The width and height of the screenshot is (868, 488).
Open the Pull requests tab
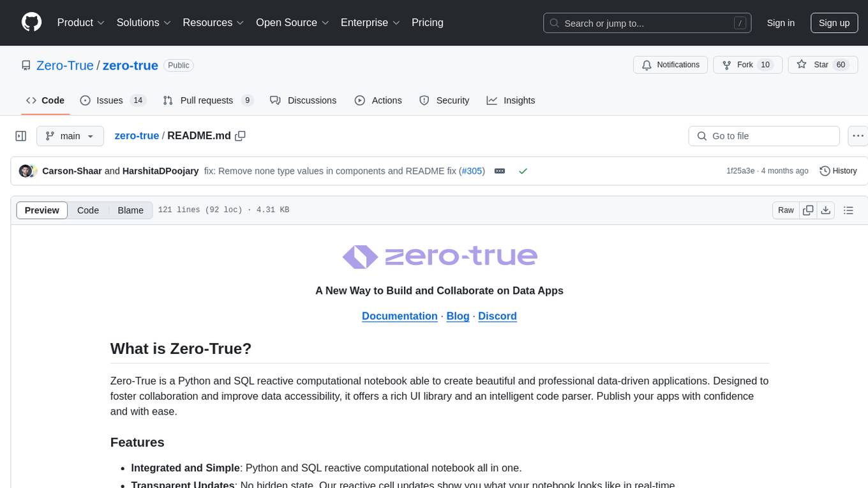click(x=208, y=100)
